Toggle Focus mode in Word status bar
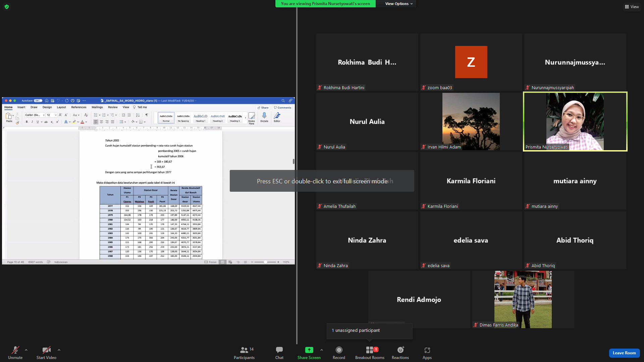Screen dimensions: 644x362 tap(210, 262)
